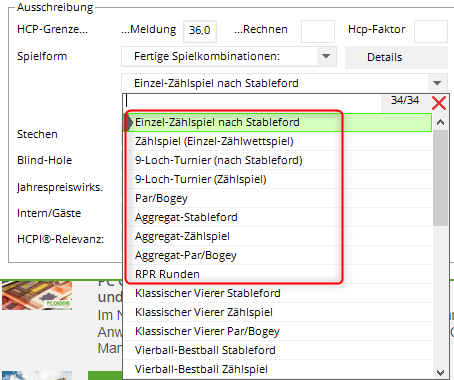Expand the Einzel-Zählspiel nach Stableford dropdown arrow
This screenshot has width=454, height=380.
437,83
